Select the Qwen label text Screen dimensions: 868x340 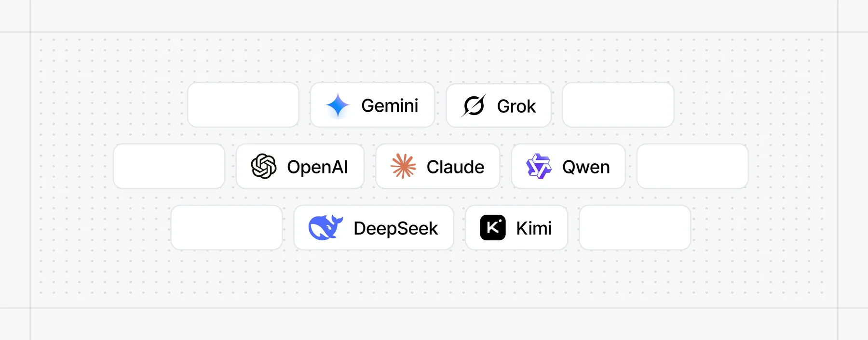click(x=586, y=167)
